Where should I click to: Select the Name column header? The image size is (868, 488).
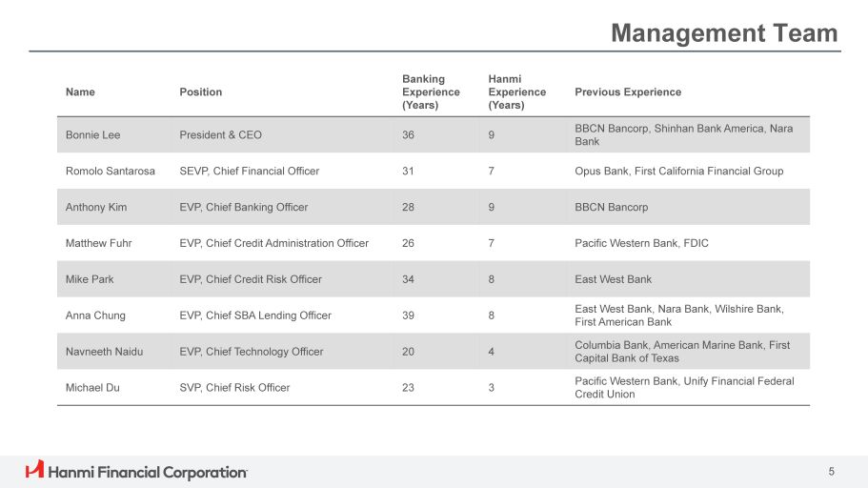(x=80, y=92)
